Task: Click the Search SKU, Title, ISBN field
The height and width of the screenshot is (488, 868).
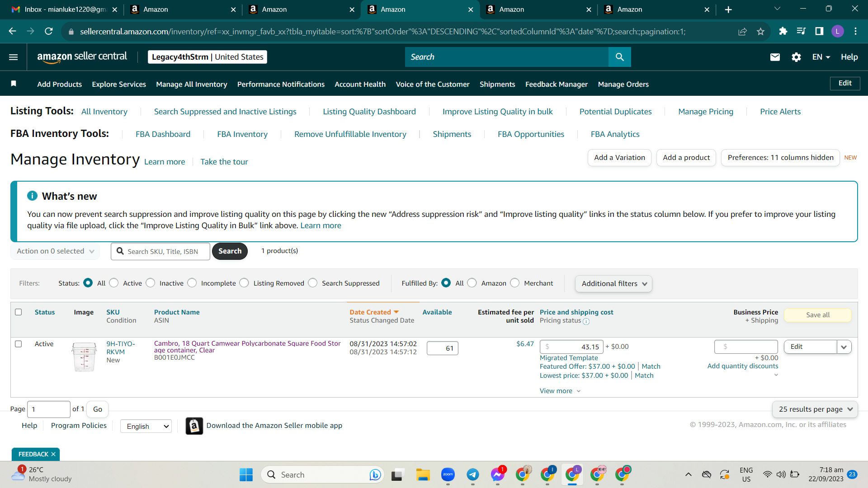Action: [160, 251]
